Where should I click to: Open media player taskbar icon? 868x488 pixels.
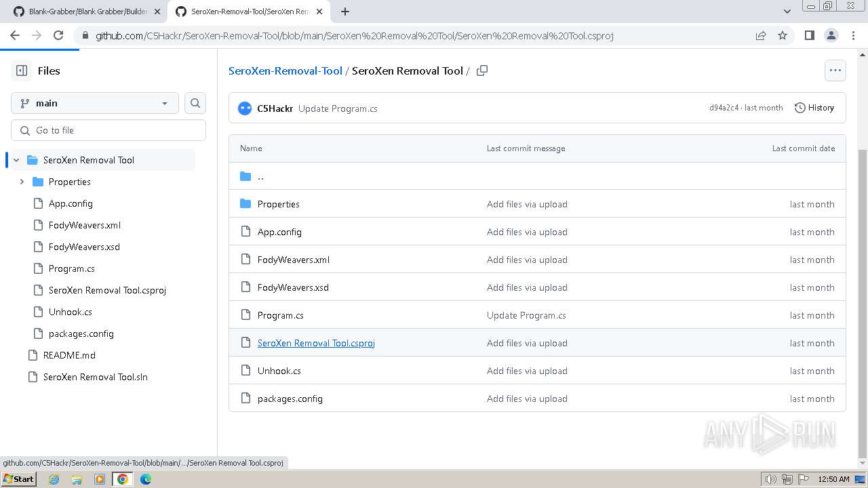click(x=100, y=479)
